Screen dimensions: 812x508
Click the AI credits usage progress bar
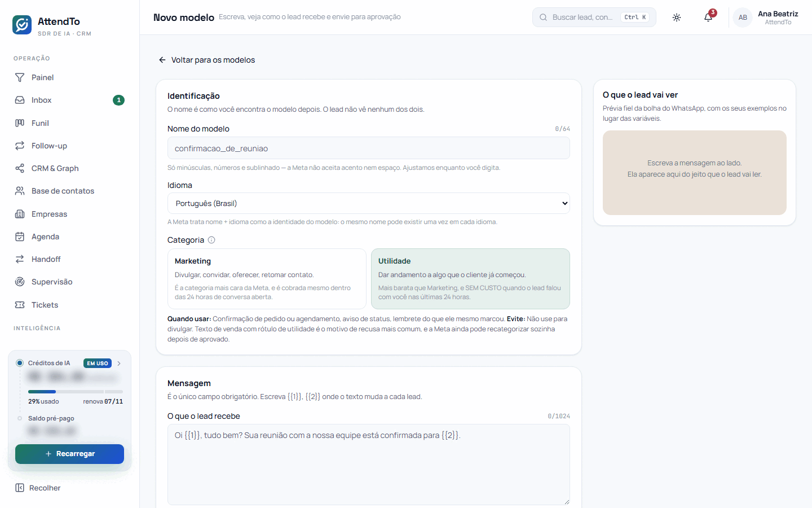point(76,392)
